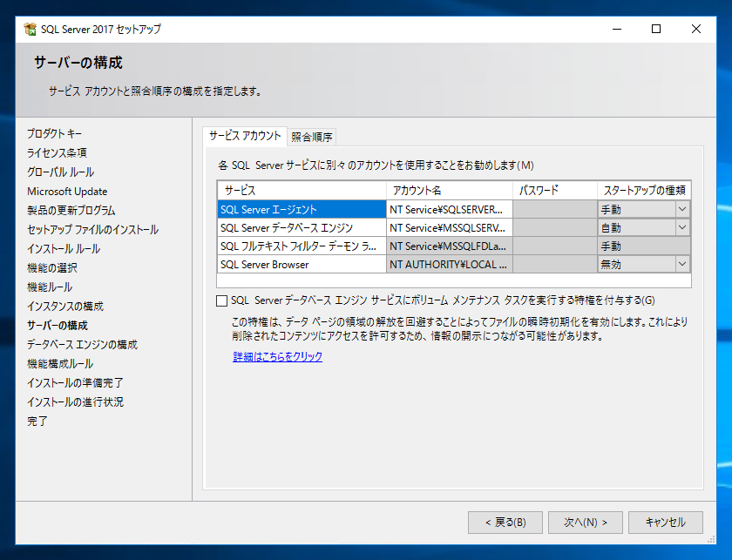Click Microsoft Update step in sidebar
This screenshot has width=732, height=560.
(x=67, y=192)
